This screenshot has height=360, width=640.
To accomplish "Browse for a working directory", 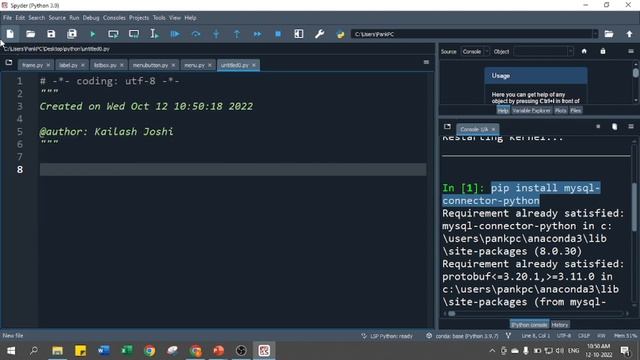I will coord(609,34).
